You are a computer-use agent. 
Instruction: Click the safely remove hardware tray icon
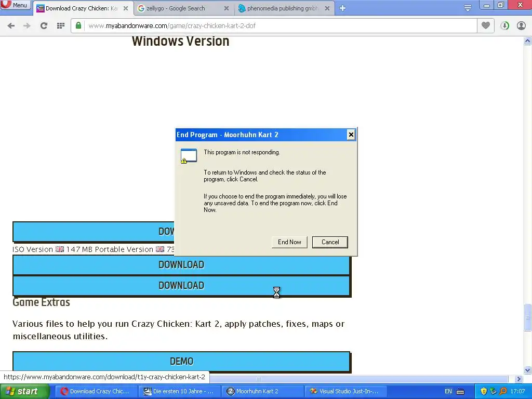click(x=494, y=391)
